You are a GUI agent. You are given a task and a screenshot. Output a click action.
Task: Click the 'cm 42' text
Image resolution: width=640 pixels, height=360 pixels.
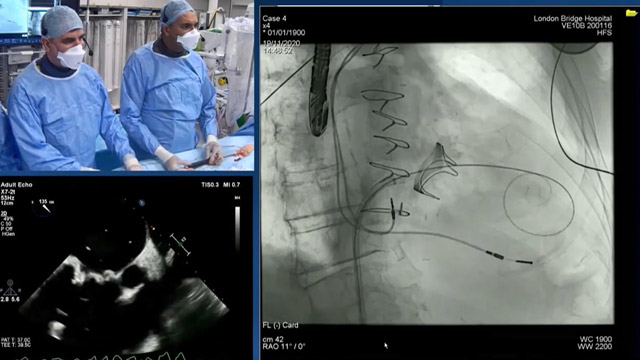pyautogui.click(x=273, y=339)
